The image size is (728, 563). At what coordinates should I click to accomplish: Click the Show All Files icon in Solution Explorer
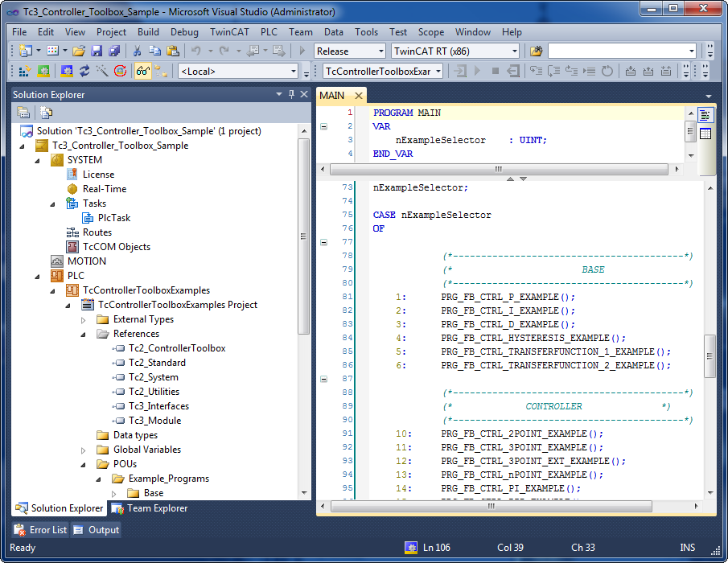coord(46,113)
